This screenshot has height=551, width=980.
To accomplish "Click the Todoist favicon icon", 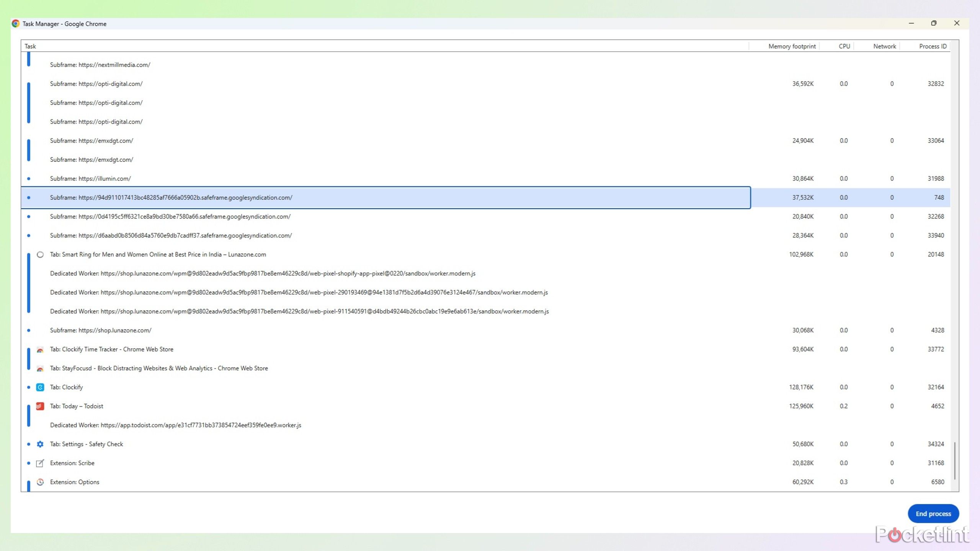I will [40, 406].
